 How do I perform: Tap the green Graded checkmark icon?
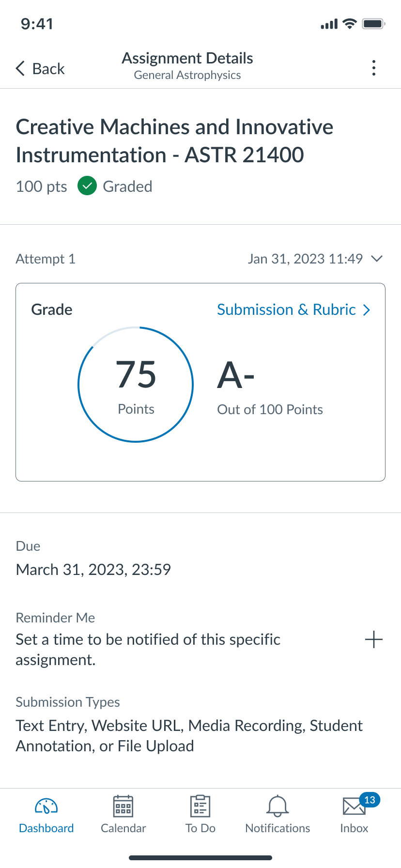(87, 186)
